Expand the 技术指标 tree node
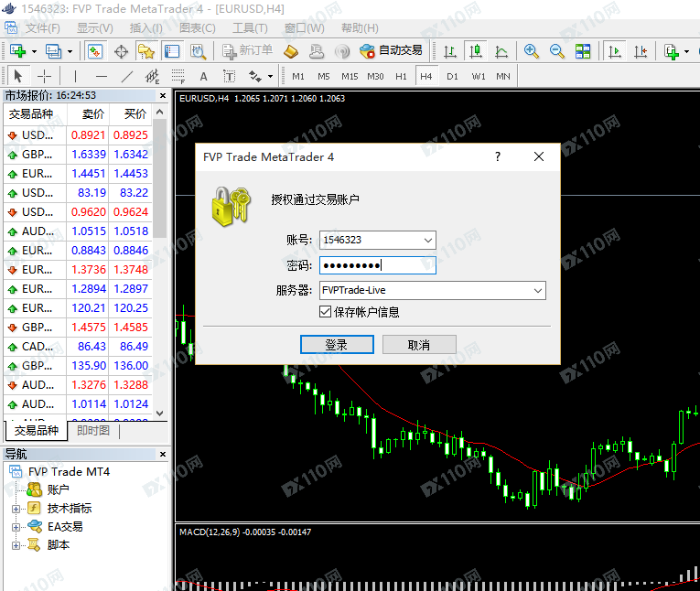This screenshot has height=591, width=700. 16,509
